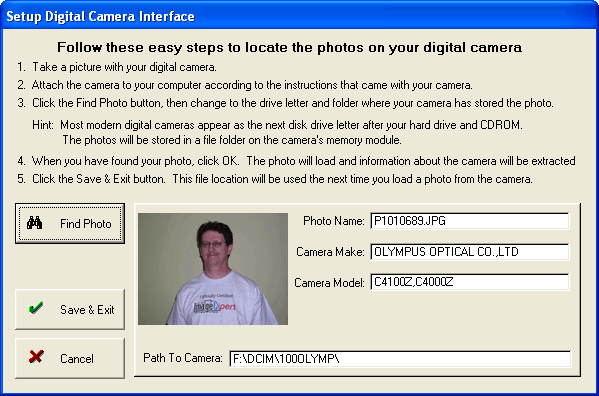Screen dimensions: 599x396
Task: Click the 'Hint: Most modern digital cameras' line
Action: pyautogui.click(x=277, y=125)
